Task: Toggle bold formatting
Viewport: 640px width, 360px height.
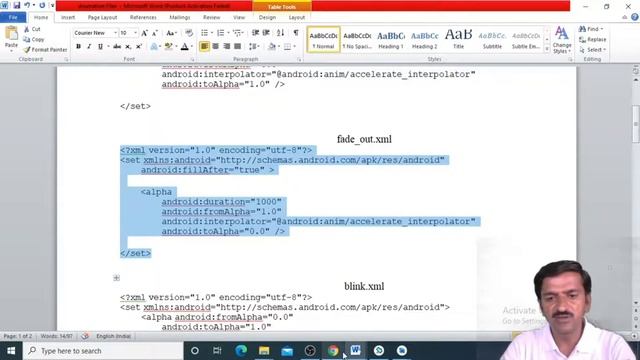Action: point(78,47)
